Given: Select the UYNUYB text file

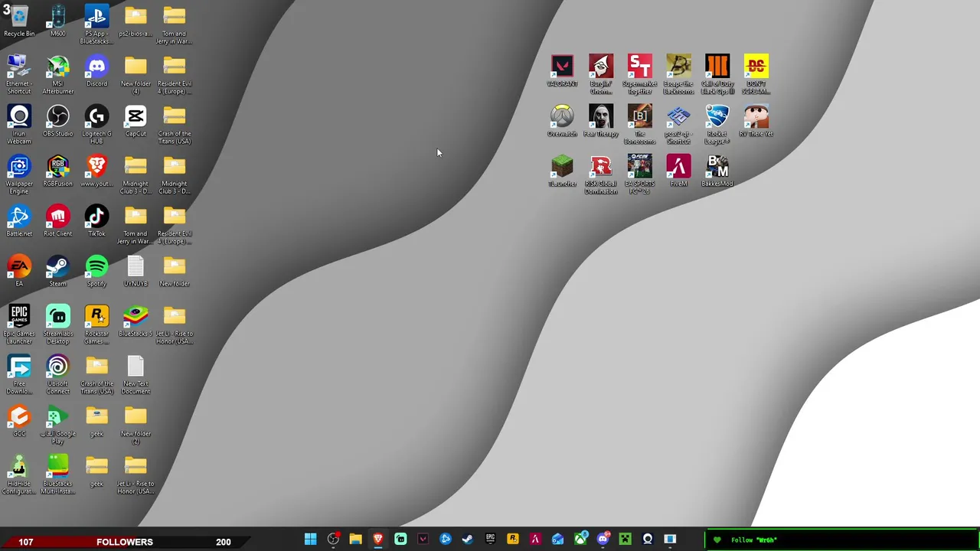Looking at the screenshot, I should [x=136, y=271].
